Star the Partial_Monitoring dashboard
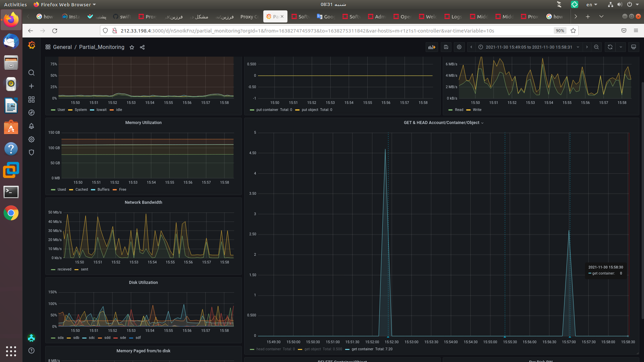This screenshot has height=362, width=644. coord(132,47)
